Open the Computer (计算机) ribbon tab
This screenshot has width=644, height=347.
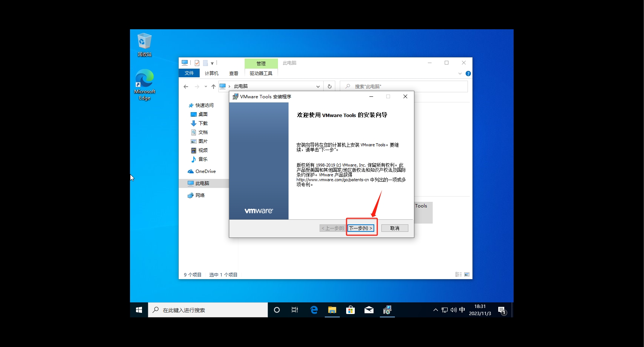point(212,73)
